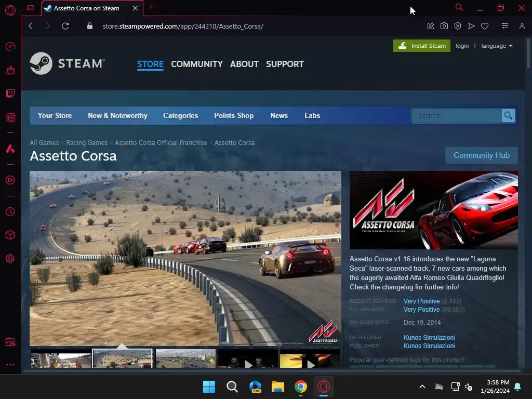
Task: Open Extensions cube icon in sidebar
Action: coord(10,235)
